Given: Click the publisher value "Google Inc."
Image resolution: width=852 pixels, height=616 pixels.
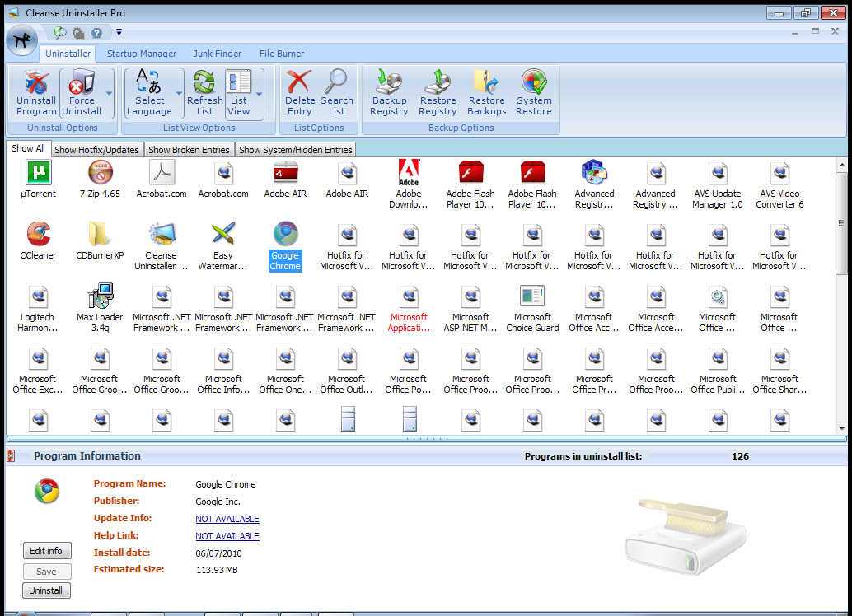Looking at the screenshot, I should [218, 502].
